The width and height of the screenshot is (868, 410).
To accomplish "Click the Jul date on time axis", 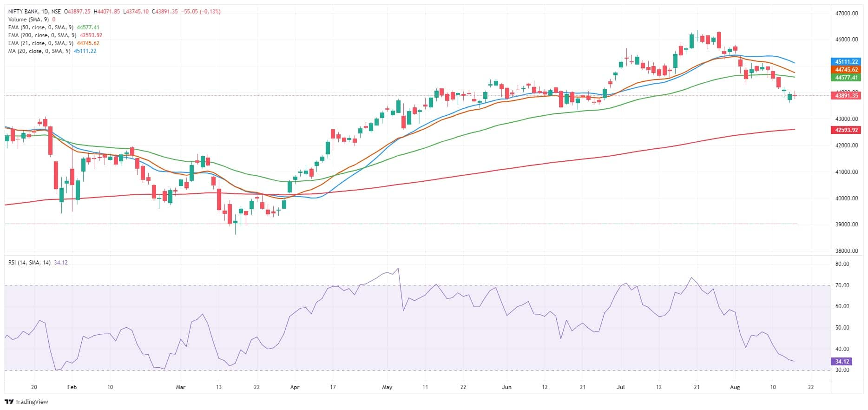I will (621, 387).
